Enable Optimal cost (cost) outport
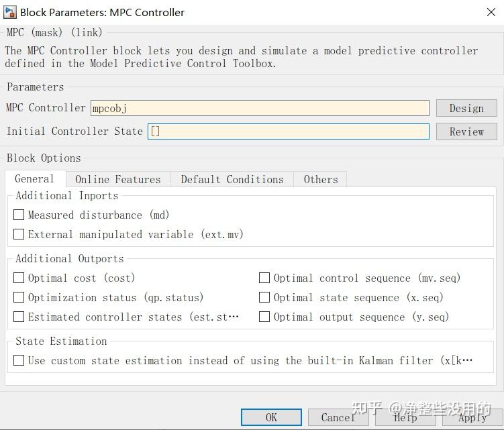 click(19, 278)
